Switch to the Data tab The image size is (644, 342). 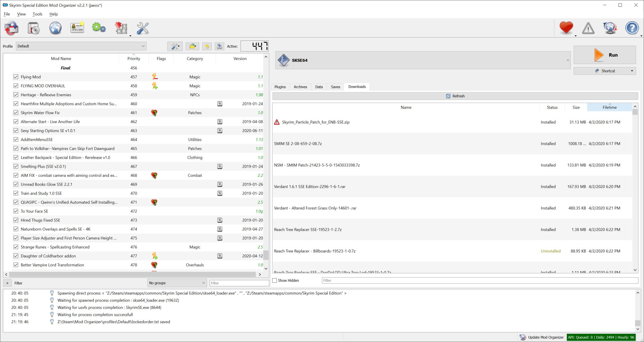click(x=319, y=87)
